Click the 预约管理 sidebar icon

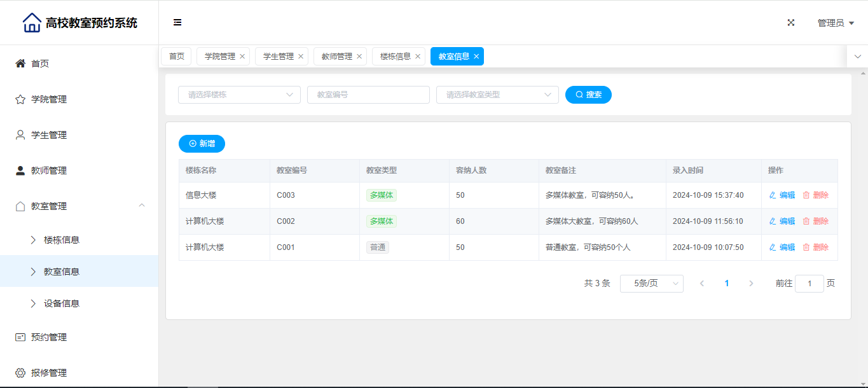pyautogui.click(x=20, y=337)
